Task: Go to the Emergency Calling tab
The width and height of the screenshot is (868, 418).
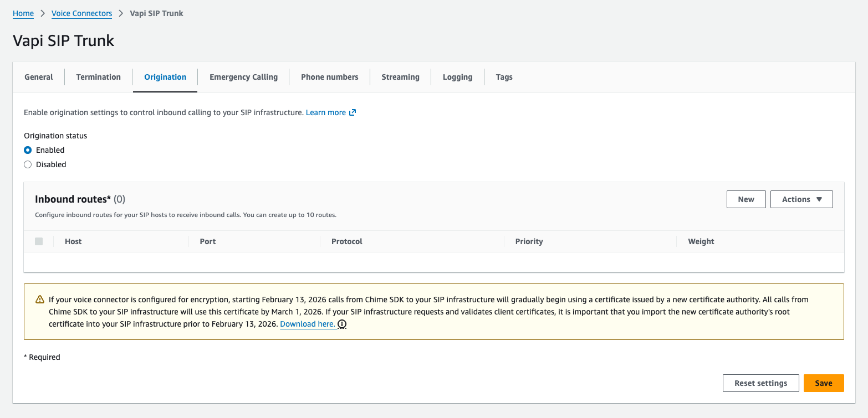Action: [243, 77]
